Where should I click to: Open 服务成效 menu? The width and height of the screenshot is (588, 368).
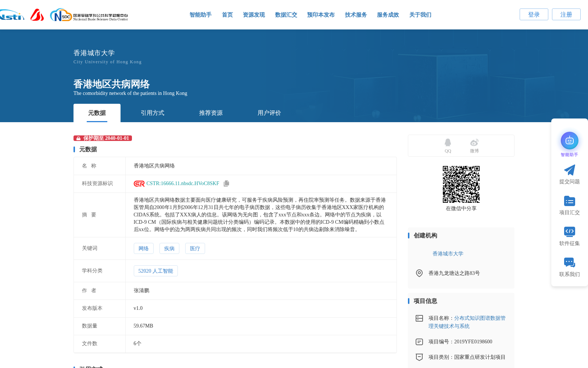pos(388,15)
